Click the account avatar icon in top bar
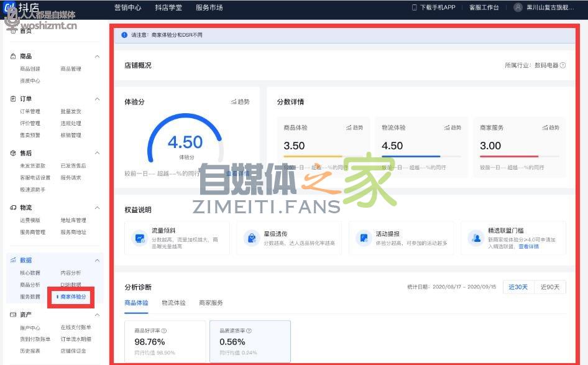This screenshot has height=365, width=588. (518, 7)
